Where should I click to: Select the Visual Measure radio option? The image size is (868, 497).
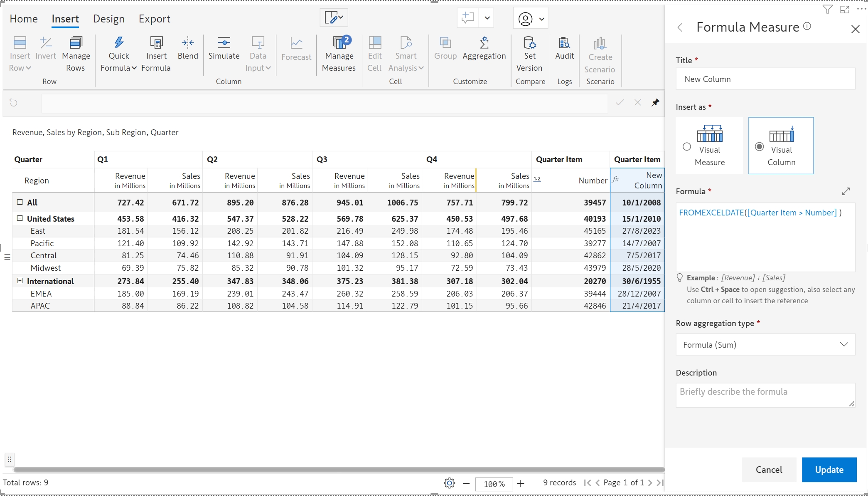click(687, 146)
